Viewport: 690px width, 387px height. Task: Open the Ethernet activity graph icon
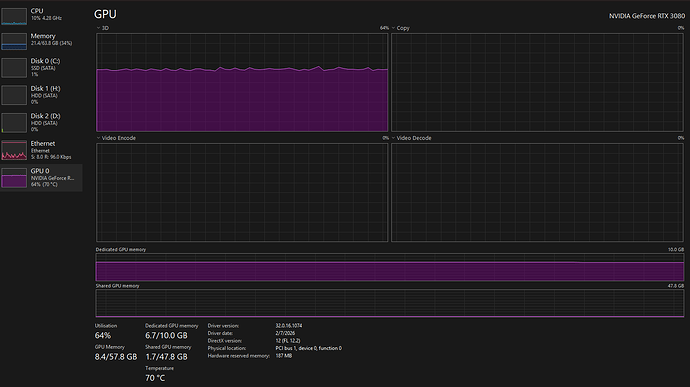coord(14,150)
